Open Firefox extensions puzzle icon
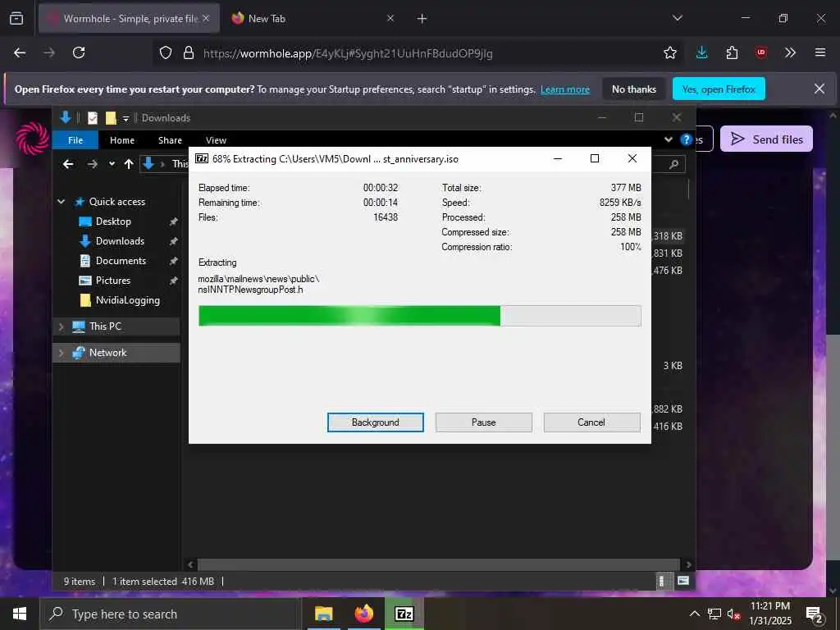Viewport: 840px width, 630px height. (x=732, y=52)
